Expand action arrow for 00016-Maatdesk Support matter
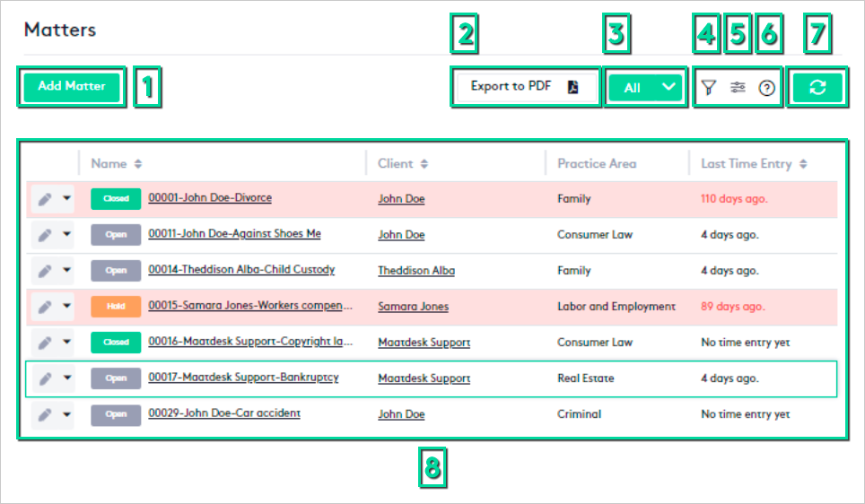 tap(67, 343)
